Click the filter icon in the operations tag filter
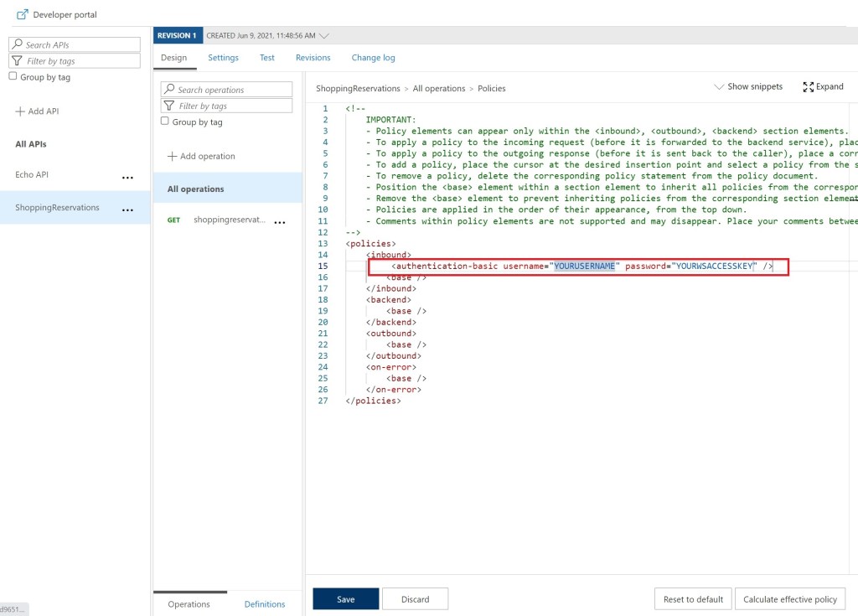Viewport: 858px width, 616px height. (169, 106)
